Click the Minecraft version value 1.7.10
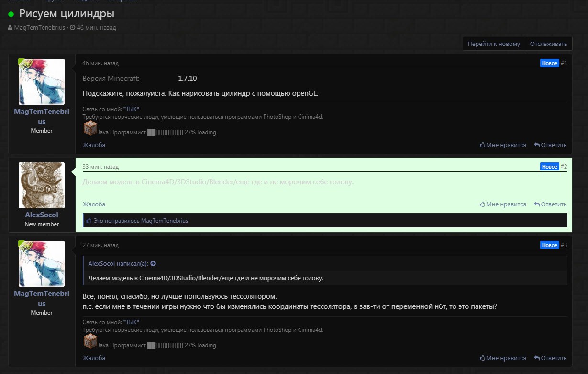This screenshot has width=588, height=374. (188, 78)
